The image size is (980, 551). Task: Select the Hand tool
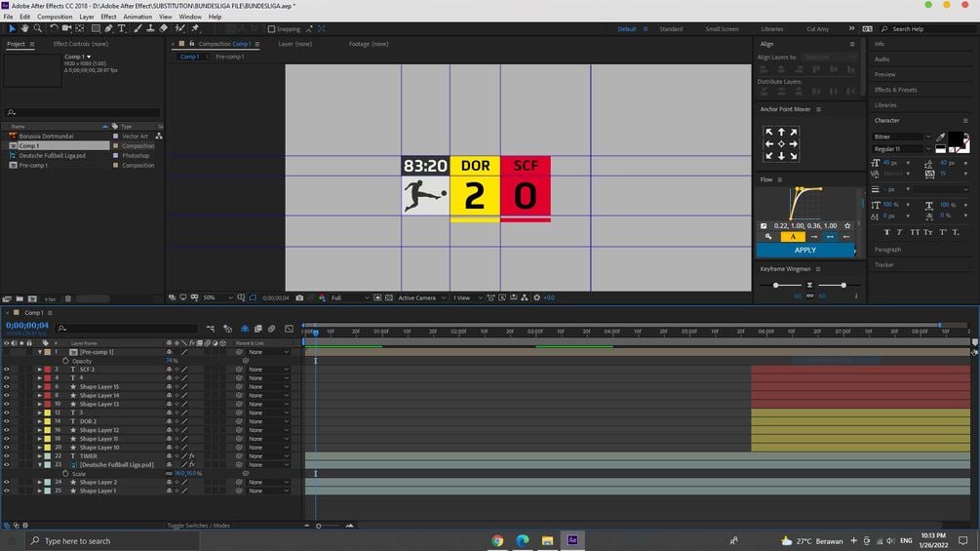coord(24,28)
